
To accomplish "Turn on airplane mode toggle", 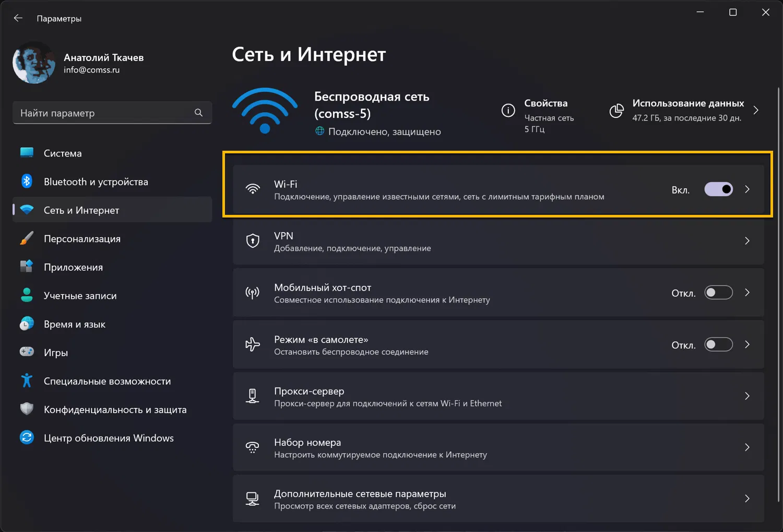I will point(718,345).
